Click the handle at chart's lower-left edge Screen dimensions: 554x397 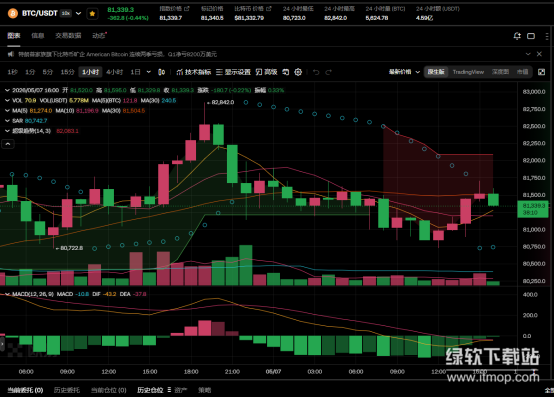pyautogui.click(x=2, y=344)
